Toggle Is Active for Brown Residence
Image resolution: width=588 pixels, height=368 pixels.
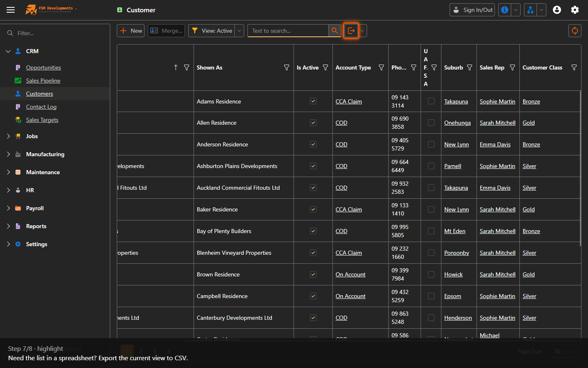tap(313, 274)
